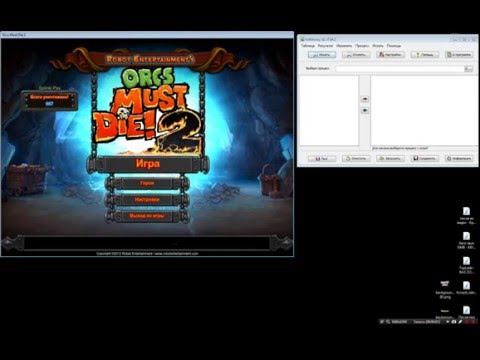Viewport: 480px width, 360px height.
Task: Click the green arrow transfer button
Action: [x=365, y=110]
